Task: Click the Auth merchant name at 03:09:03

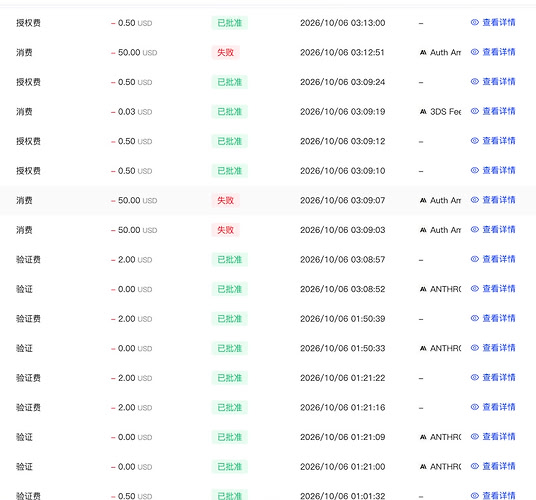Action: tap(445, 230)
